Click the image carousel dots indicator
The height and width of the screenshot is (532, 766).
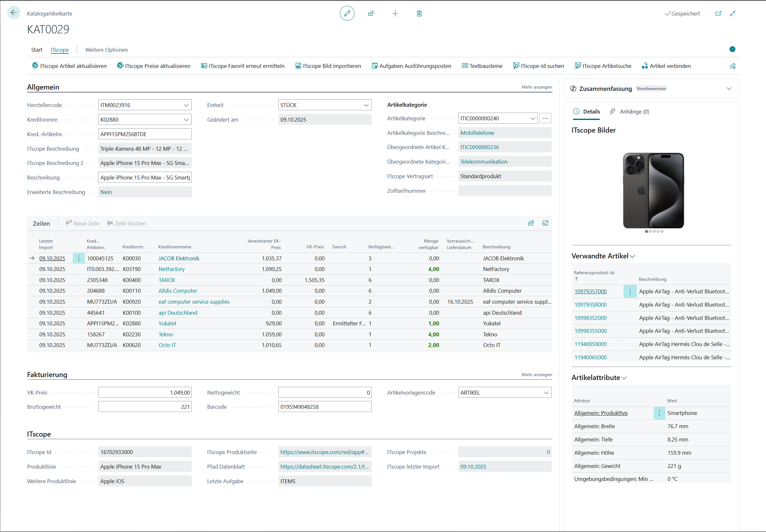click(654, 231)
